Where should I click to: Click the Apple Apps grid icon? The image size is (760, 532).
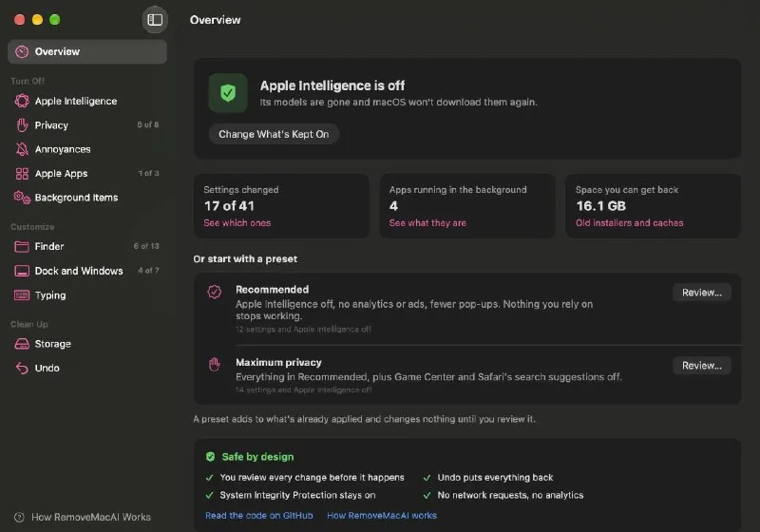click(x=22, y=174)
